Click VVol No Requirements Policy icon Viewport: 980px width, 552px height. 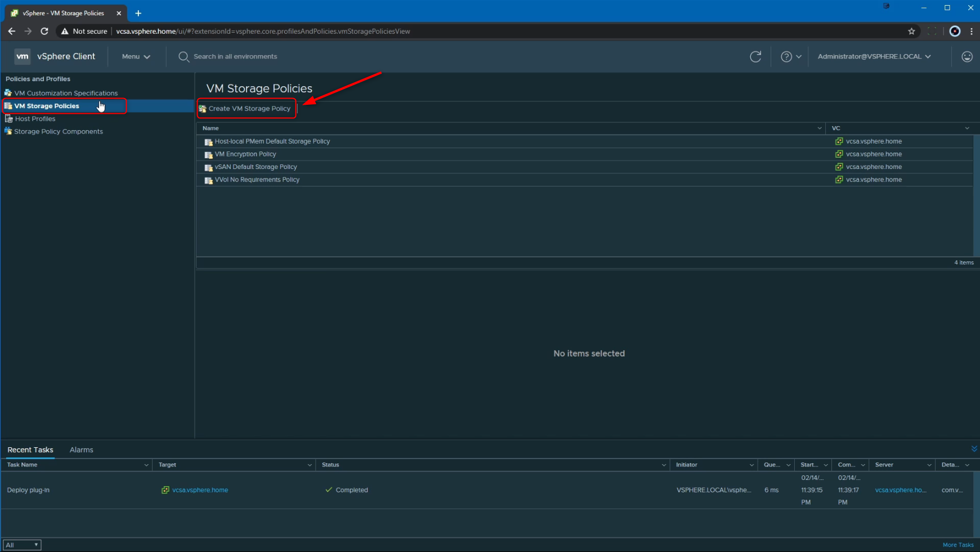point(208,180)
